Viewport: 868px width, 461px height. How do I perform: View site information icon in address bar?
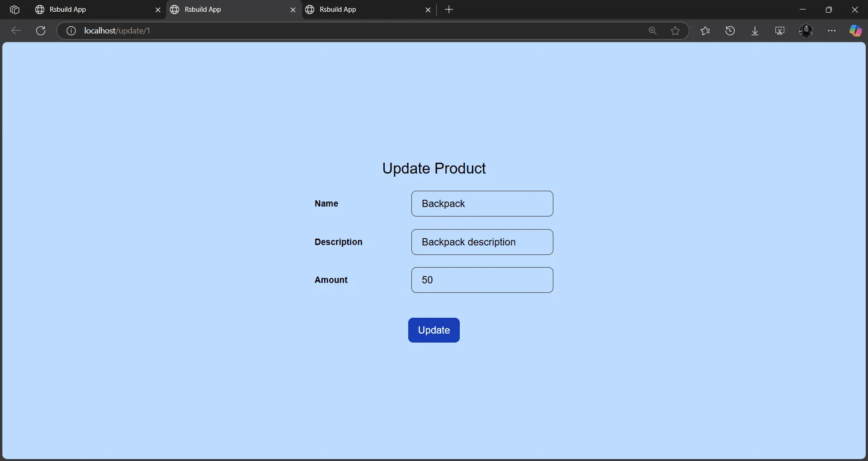tap(71, 31)
